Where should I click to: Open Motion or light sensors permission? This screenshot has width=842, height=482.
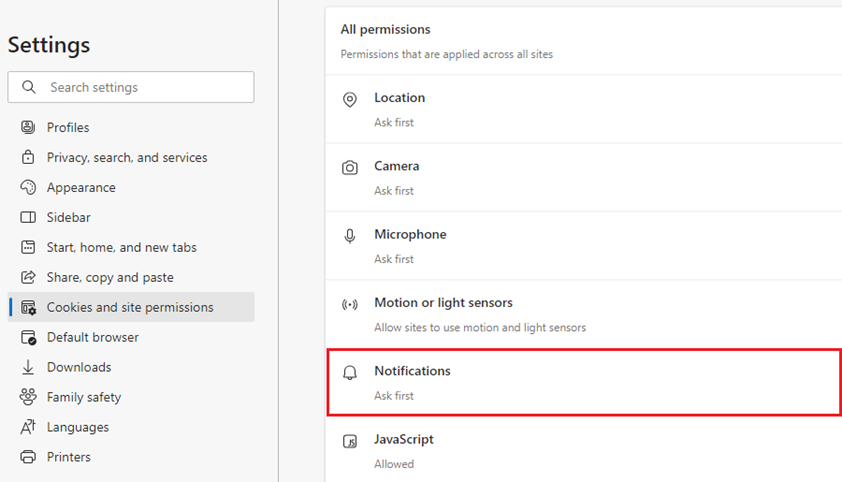(x=584, y=315)
